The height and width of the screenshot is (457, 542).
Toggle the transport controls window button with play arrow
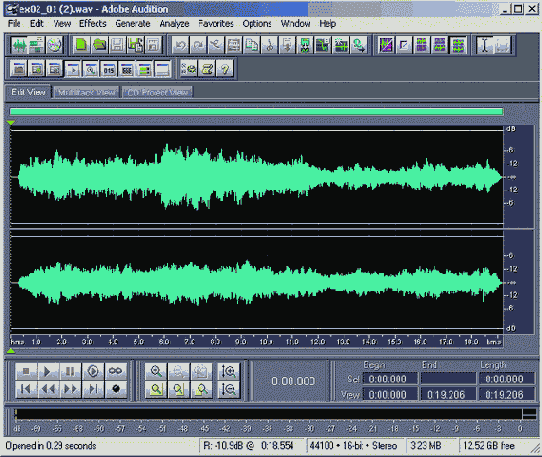[x=73, y=69]
